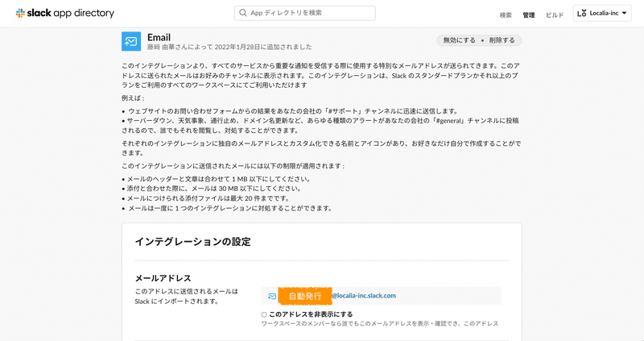Image resolution: width=644 pixels, height=341 pixels.
Task: Click the Slack にインポートされます description
Action: [176, 301]
